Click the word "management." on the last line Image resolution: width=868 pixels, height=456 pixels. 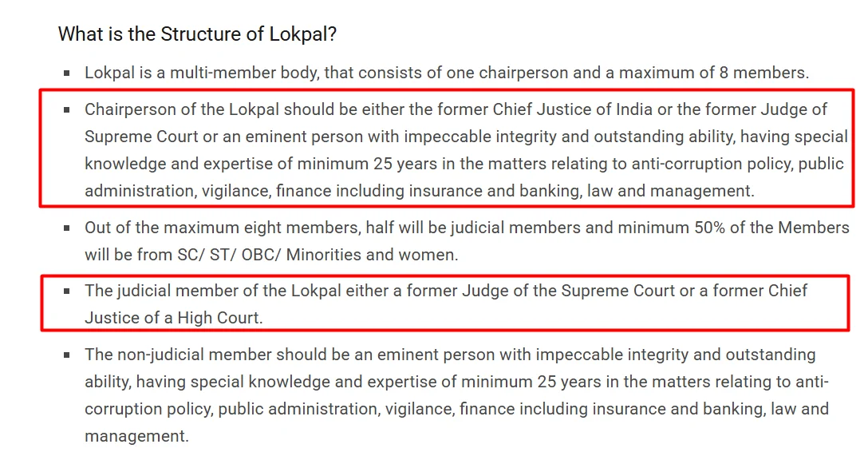[x=136, y=435]
